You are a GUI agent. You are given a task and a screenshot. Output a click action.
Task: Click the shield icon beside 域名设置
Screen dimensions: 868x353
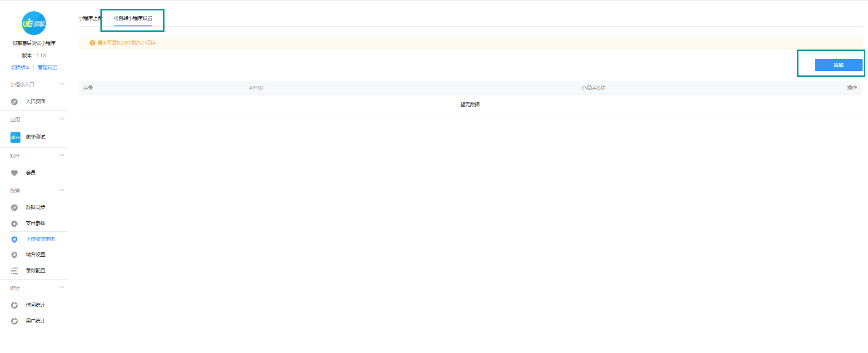tap(15, 255)
